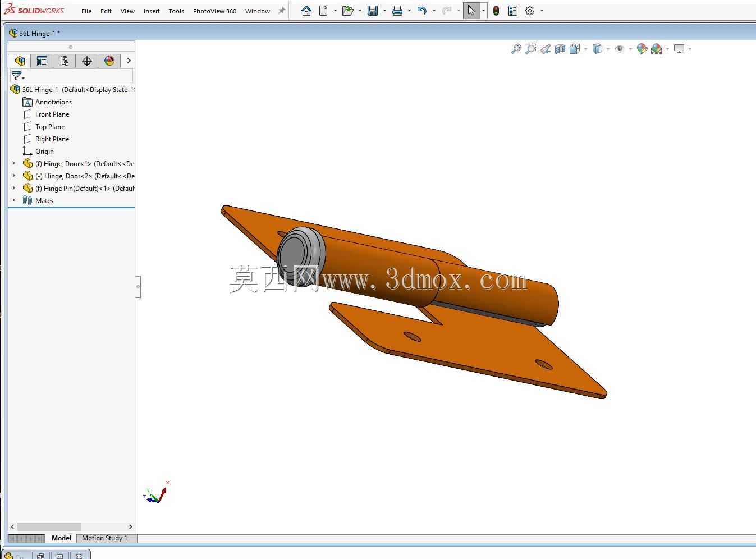Screen dimensions: 756x559
Task: Expand Hinge, Door<2> component
Action: [x=14, y=176]
